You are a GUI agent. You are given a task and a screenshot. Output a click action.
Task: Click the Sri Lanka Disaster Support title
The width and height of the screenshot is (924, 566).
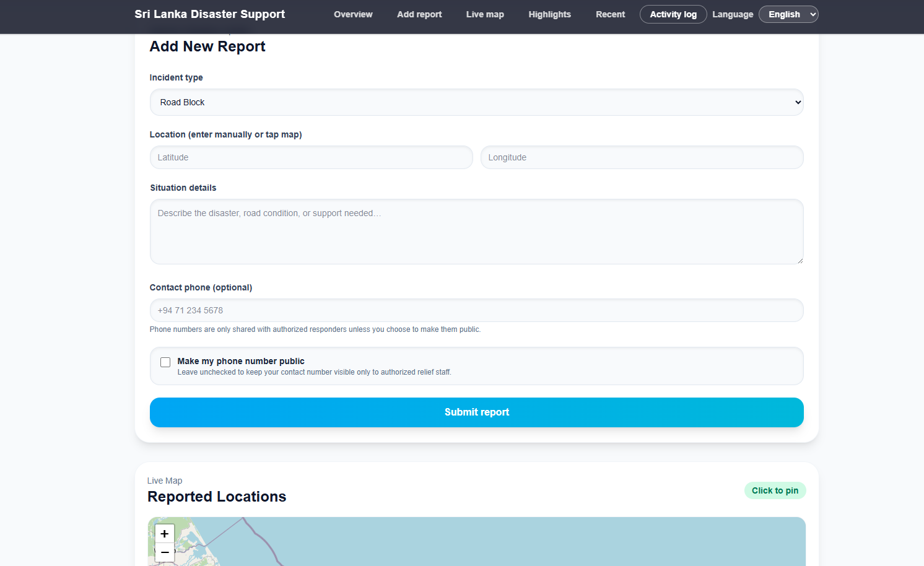209,14
